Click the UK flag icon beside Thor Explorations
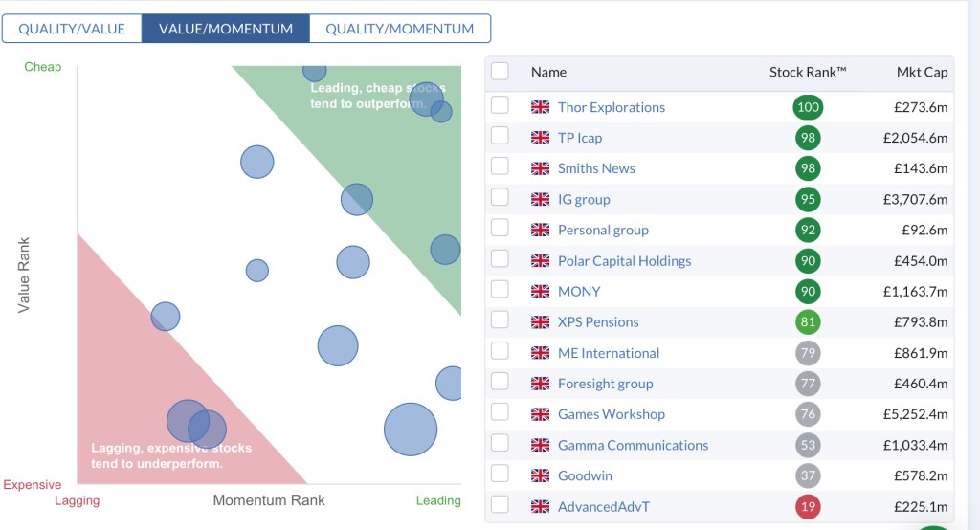This screenshot has height=530, width=980. pos(540,107)
